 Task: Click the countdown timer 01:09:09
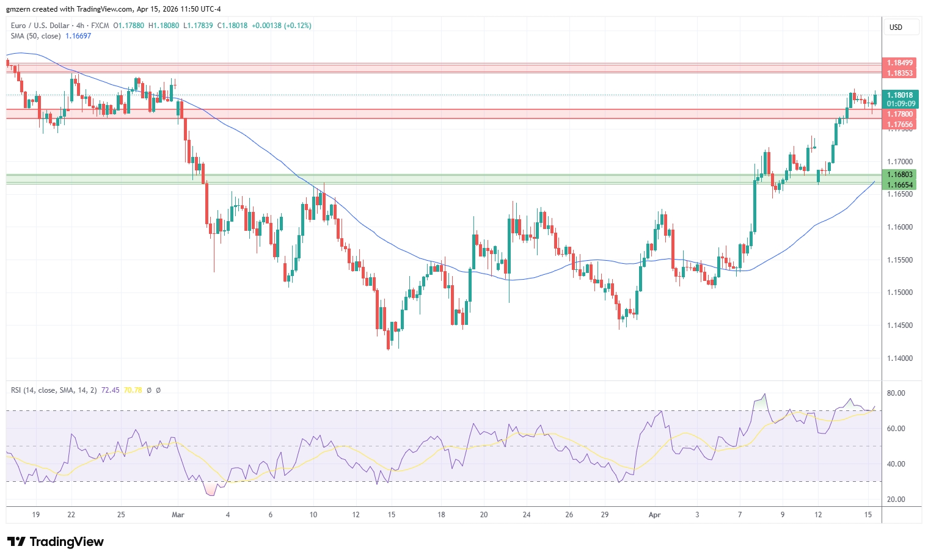(900, 104)
